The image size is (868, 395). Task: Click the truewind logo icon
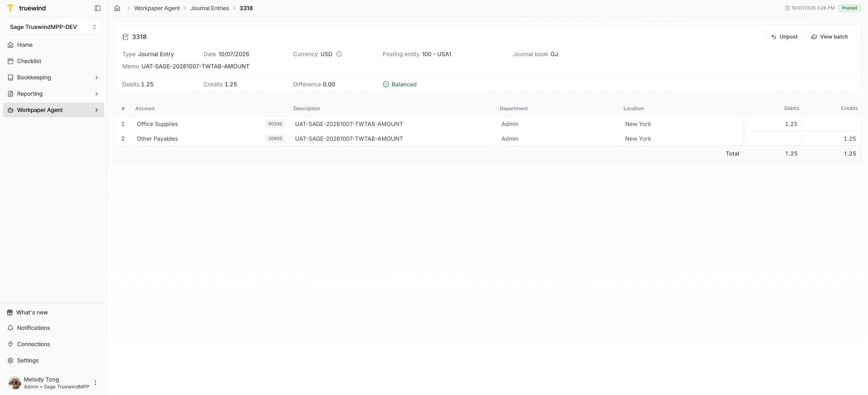11,8
